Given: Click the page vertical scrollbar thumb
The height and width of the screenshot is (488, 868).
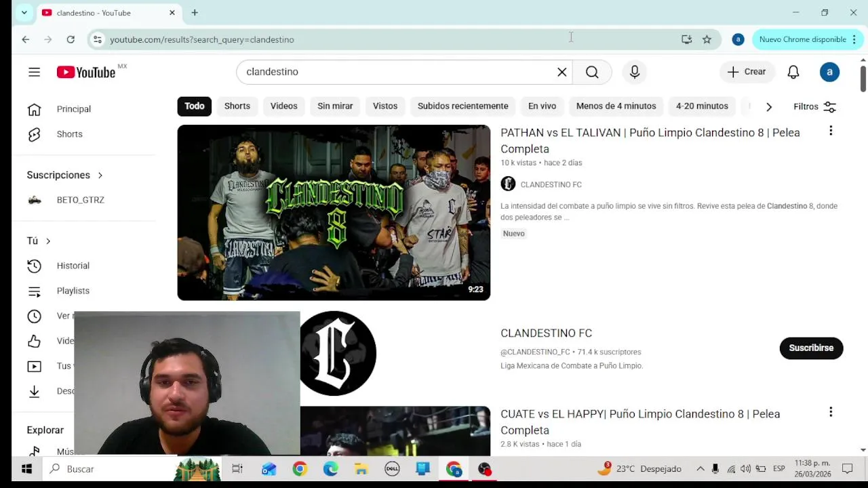Looking at the screenshot, I should pyautogui.click(x=863, y=78).
